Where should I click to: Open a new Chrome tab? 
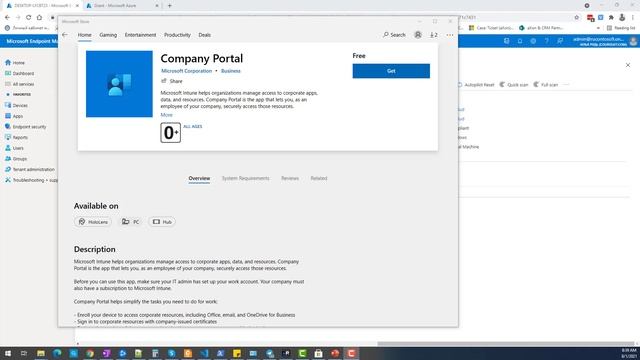click(x=170, y=6)
